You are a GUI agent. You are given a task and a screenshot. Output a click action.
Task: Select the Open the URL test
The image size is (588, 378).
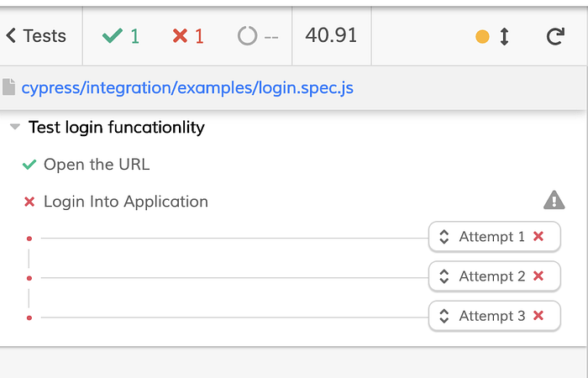(97, 165)
